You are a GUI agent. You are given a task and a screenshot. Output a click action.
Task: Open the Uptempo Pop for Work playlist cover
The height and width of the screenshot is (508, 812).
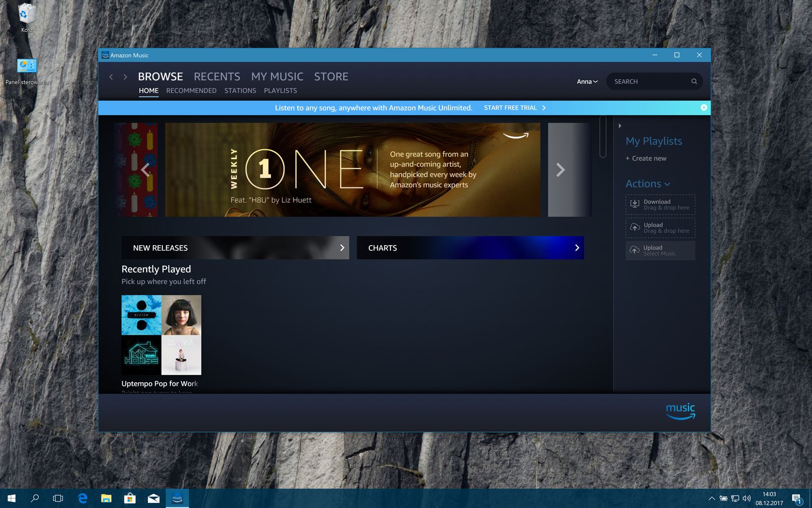[x=161, y=335]
